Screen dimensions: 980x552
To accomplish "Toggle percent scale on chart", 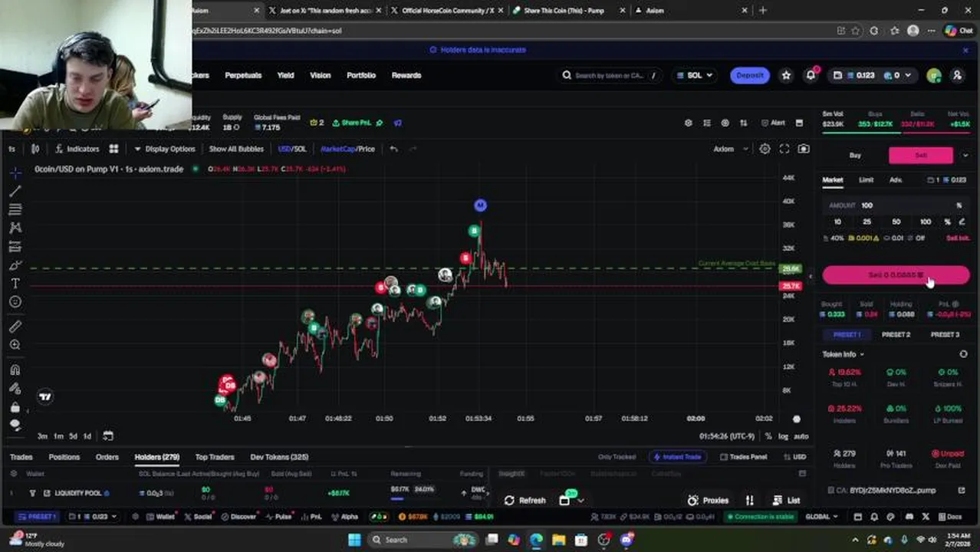I will 768,436.
